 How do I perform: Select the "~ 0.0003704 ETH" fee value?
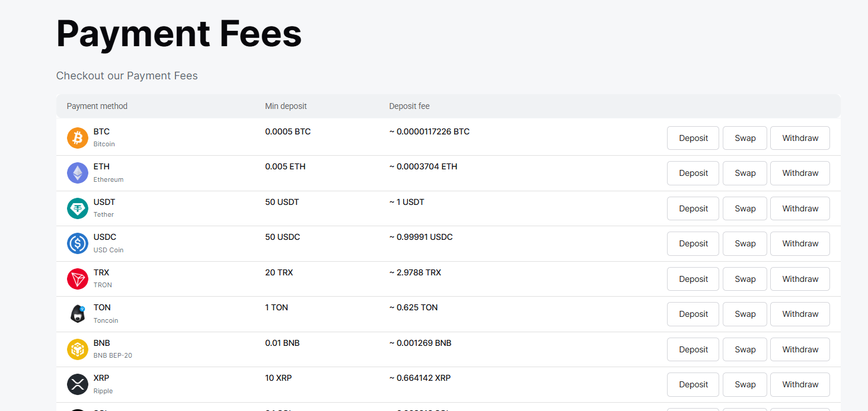[x=423, y=166]
